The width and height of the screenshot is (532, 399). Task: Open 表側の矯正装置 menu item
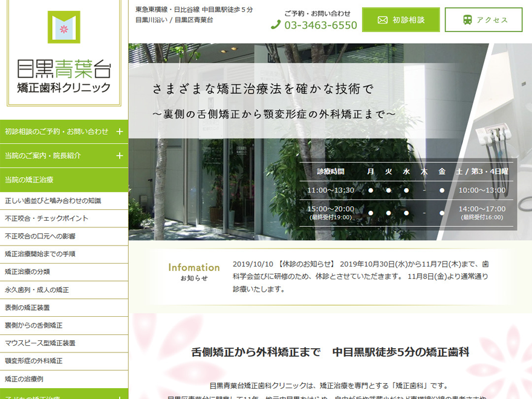click(64, 308)
